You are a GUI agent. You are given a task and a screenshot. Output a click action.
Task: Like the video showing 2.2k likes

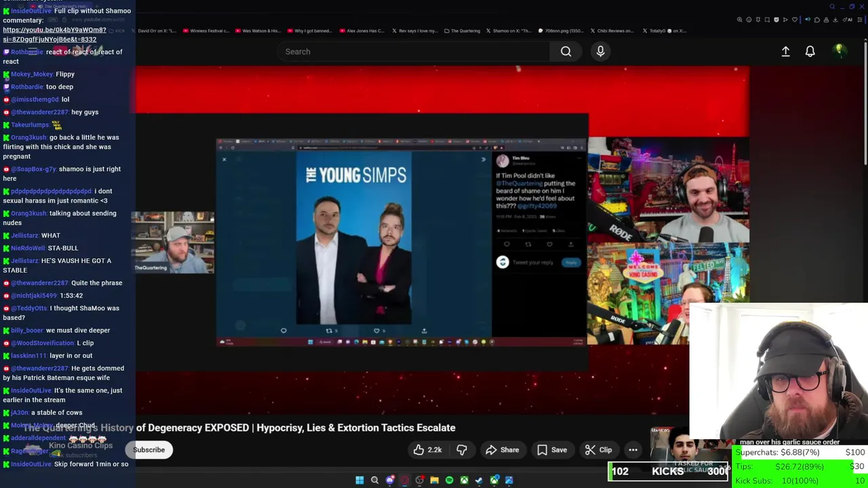click(x=427, y=449)
